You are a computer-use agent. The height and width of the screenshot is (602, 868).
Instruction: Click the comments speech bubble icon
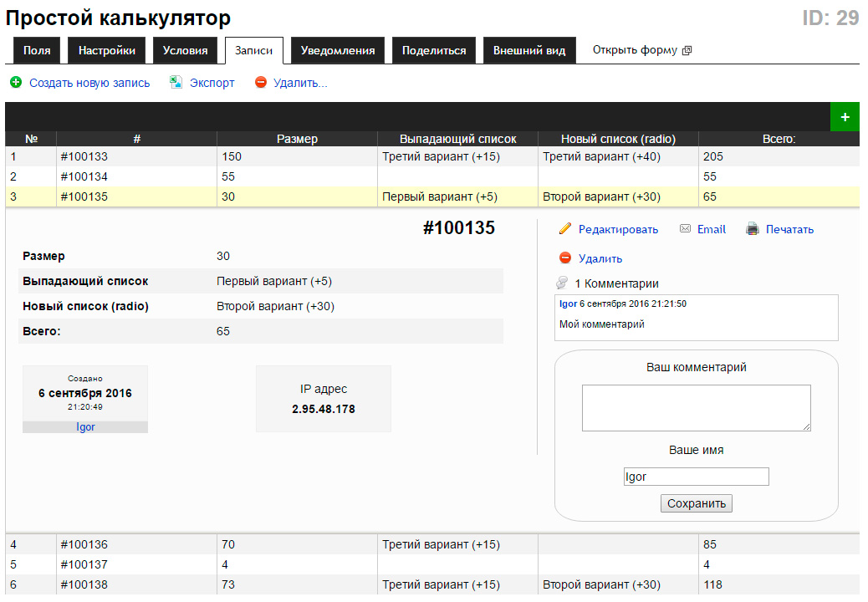pos(563,283)
